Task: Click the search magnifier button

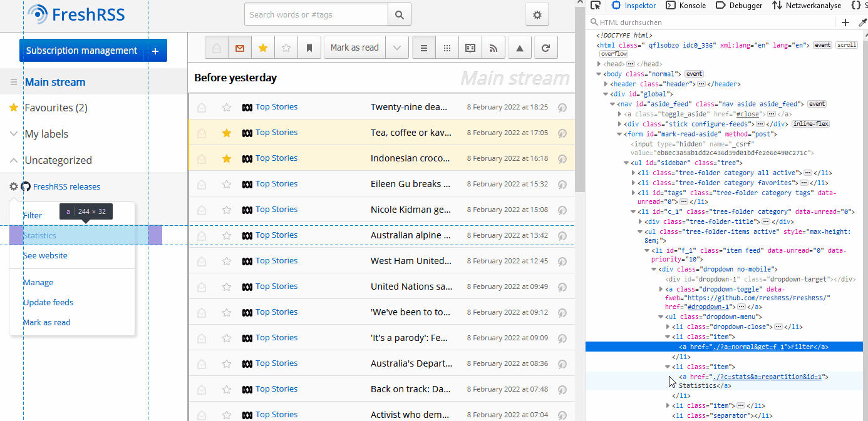Action: click(x=400, y=14)
